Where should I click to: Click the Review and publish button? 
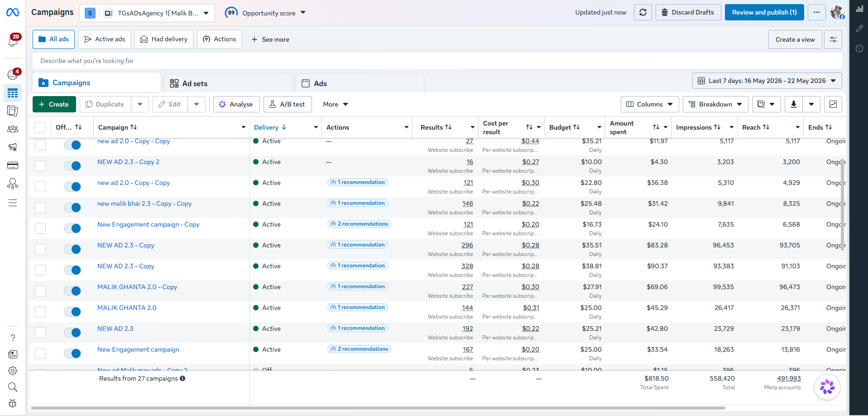(764, 12)
